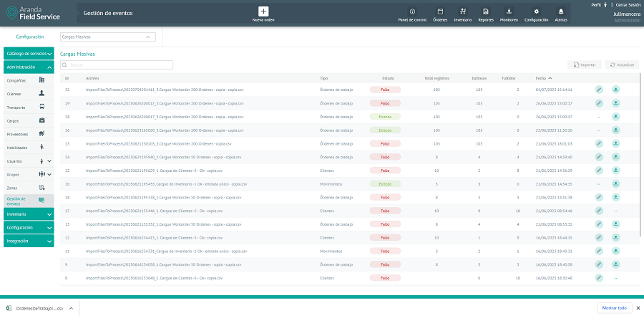The height and width of the screenshot is (316, 644).
Task: Open the Zonas sidebar item
Action: pyautogui.click(x=29, y=188)
